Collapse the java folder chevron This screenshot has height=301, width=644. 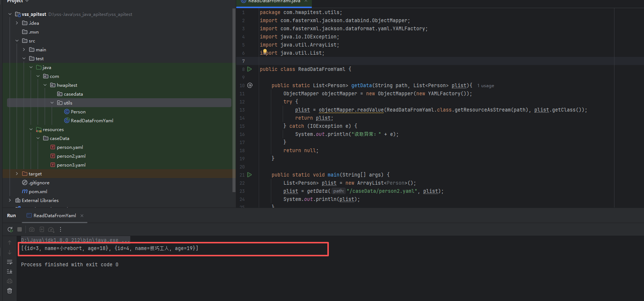31,68
